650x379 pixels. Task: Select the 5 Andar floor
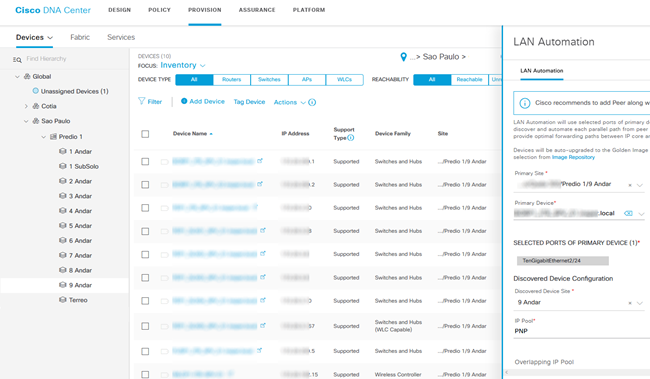pos(80,226)
